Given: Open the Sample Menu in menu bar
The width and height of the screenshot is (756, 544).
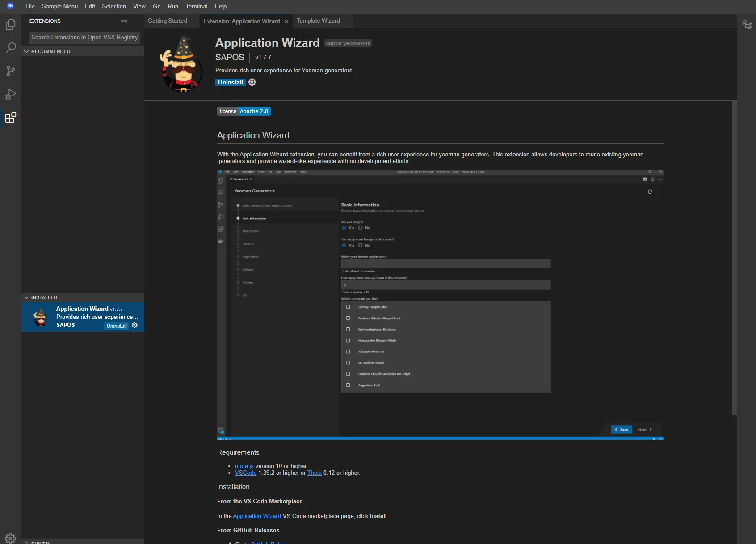Looking at the screenshot, I should tap(59, 6).
